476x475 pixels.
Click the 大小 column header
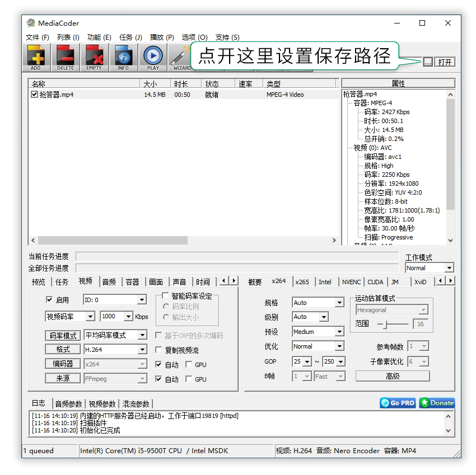pos(155,84)
